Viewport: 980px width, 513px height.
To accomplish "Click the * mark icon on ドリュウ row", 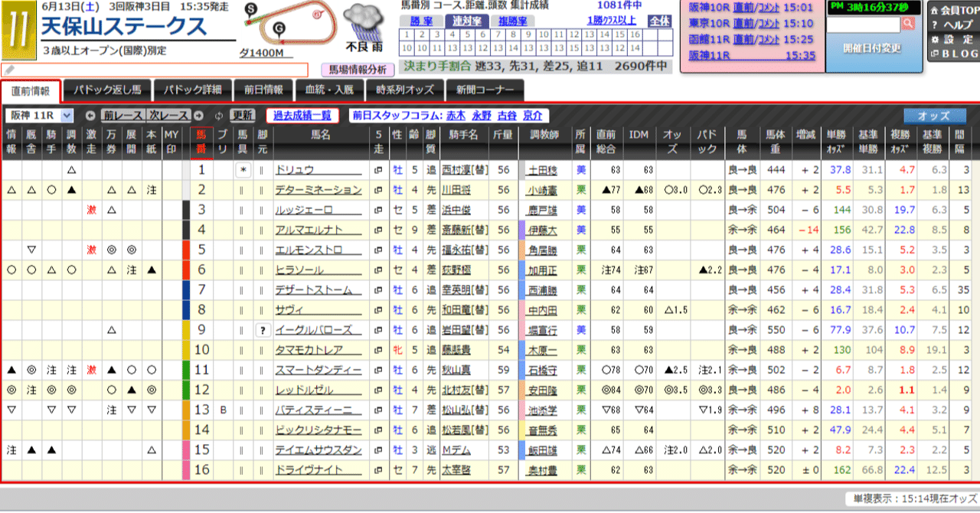I will pyautogui.click(x=243, y=170).
